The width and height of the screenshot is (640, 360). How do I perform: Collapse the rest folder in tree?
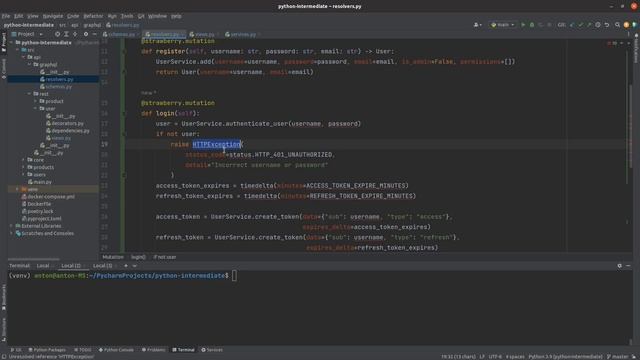click(x=29, y=94)
